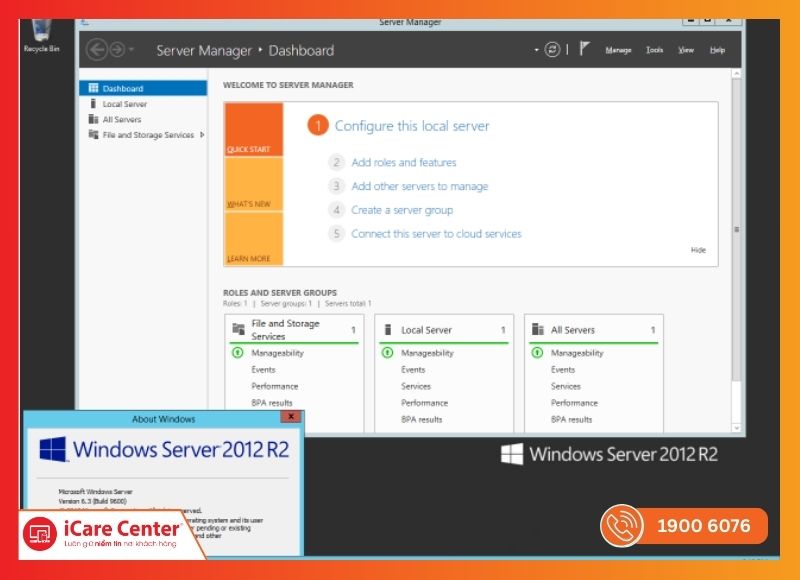Click Manageability status icon in File and Storage tile

238,352
